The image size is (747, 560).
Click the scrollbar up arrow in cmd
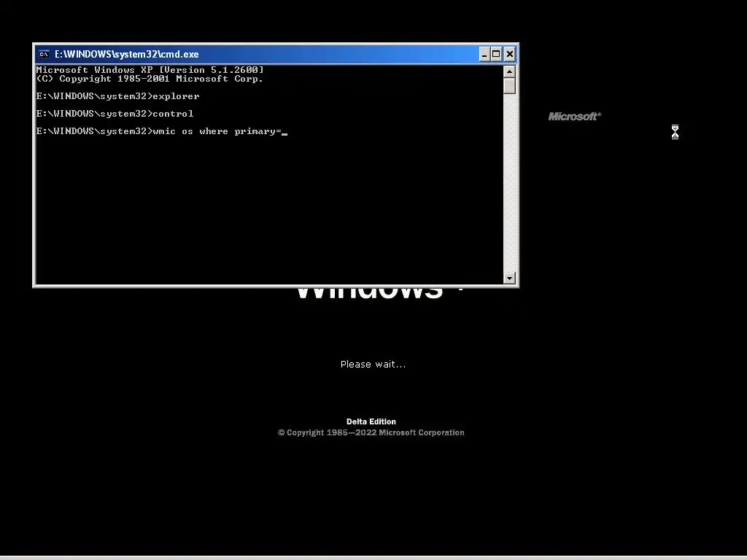click(509, 72)
